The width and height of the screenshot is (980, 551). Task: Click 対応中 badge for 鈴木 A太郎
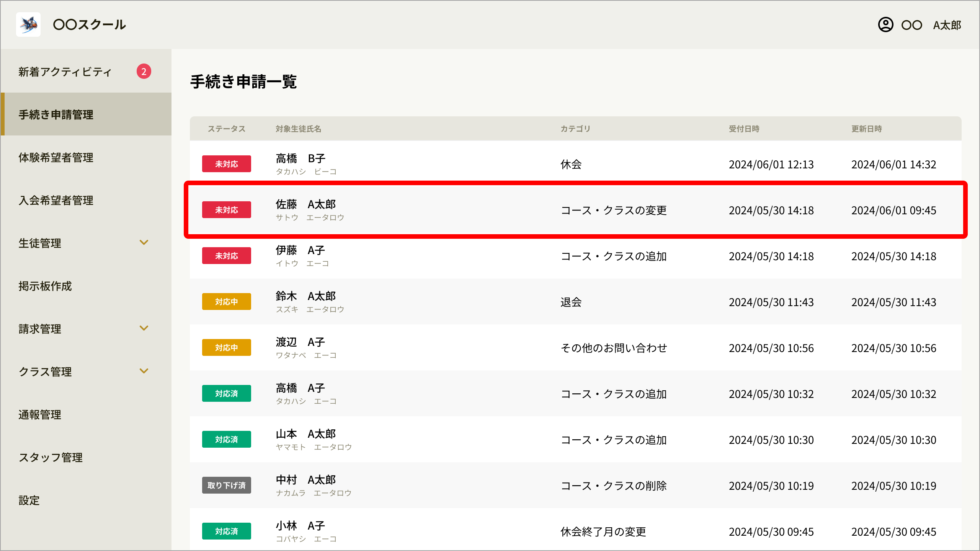pyautogui.click(x=227, y=302)
